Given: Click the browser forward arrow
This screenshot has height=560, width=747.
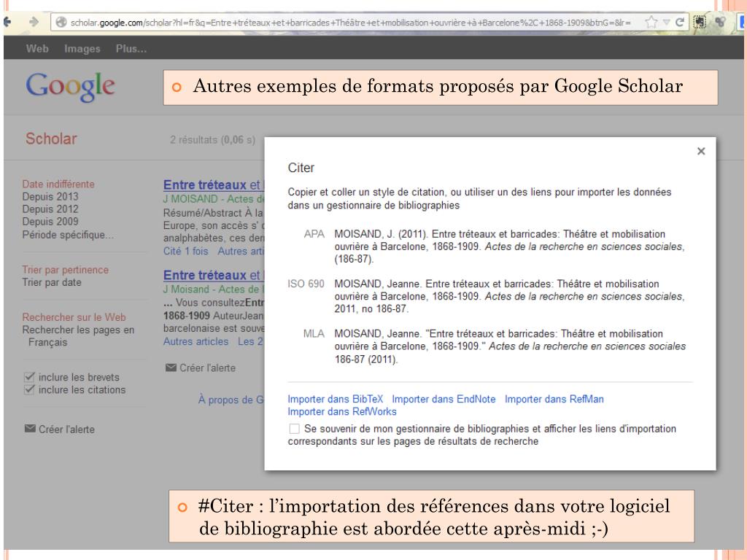Looking at the screenshot, I should click(34, 22).
